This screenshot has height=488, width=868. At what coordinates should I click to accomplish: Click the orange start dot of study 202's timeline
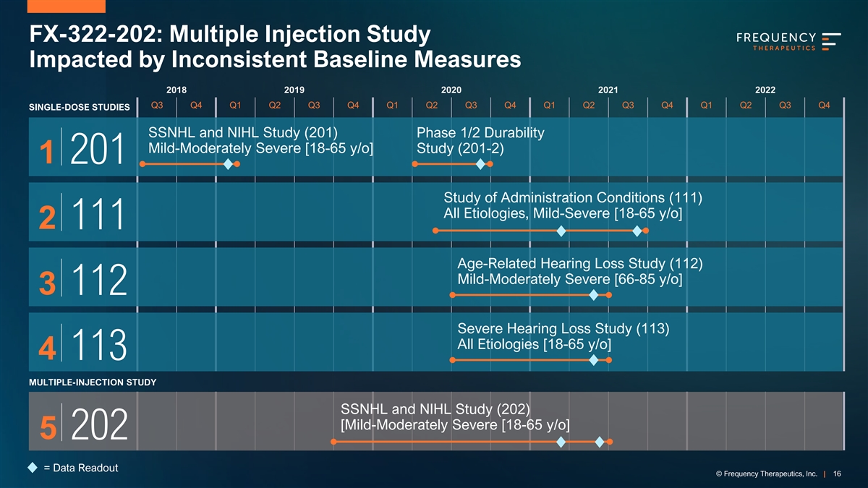(x=333, y=442)
